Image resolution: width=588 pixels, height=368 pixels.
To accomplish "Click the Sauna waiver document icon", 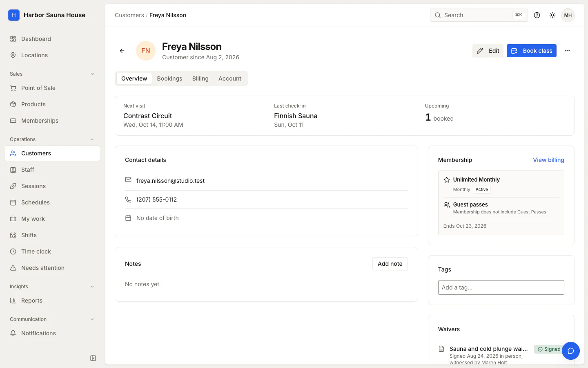I will click(x=441, y=349).
